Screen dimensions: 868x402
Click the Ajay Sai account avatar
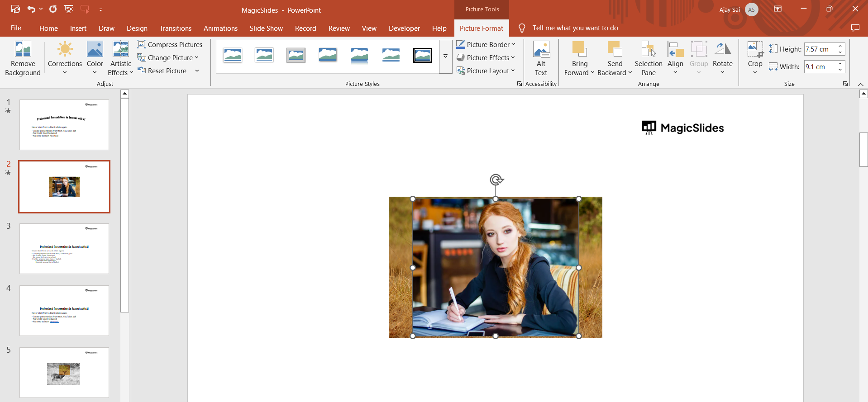point(752,9)
